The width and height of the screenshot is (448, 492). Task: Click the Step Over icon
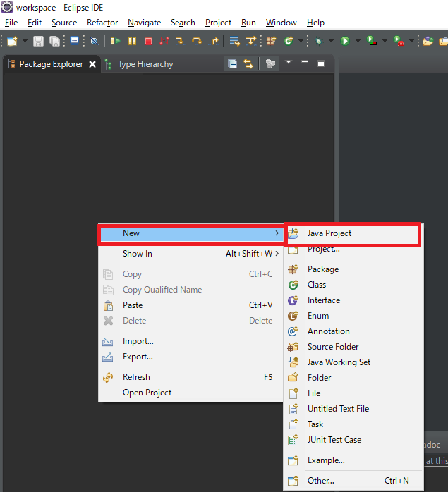(197, 41)
